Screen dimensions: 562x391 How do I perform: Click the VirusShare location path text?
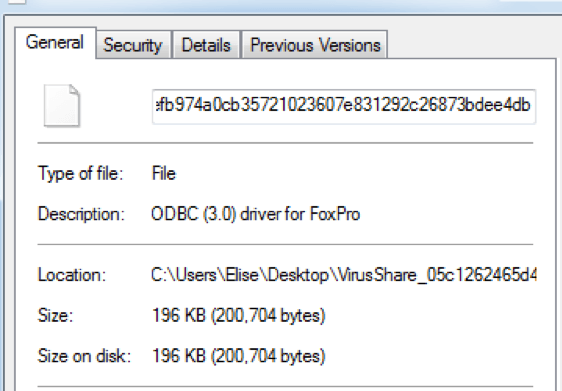pyautogui.click(x=344, y=275)
